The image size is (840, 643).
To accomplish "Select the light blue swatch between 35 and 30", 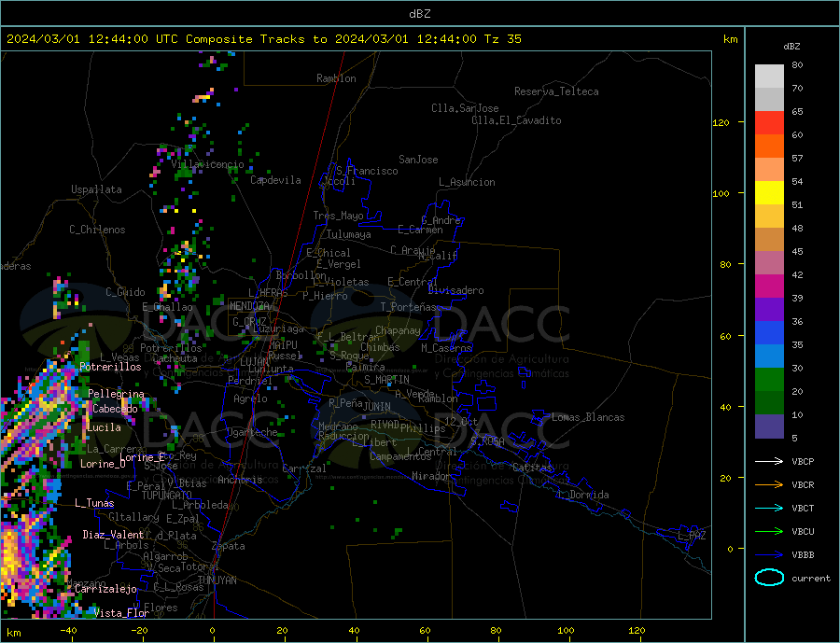I will coord(769,356).
